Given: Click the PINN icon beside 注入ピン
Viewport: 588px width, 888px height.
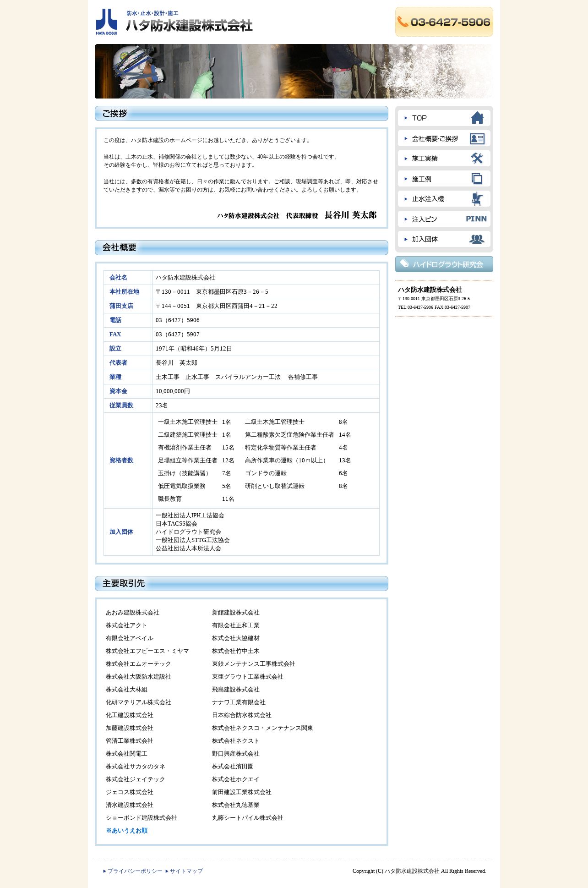Looking at the screenshot, I should (476, 219).
